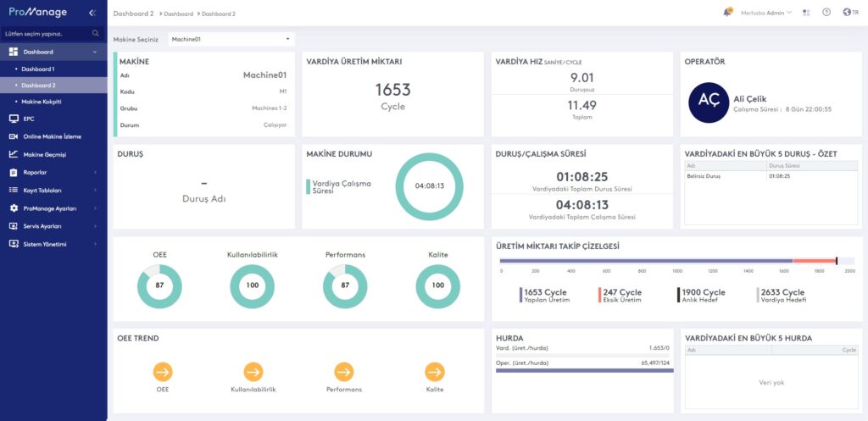The height and width of the screenshot is (421, 868).
Task: Collapse sidebar with double chevron icon
Action: (92, 14)
